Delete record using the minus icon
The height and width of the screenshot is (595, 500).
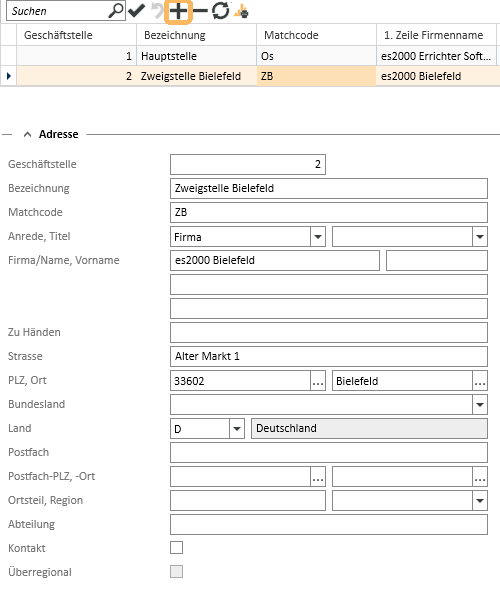click(x=200, y=11)
